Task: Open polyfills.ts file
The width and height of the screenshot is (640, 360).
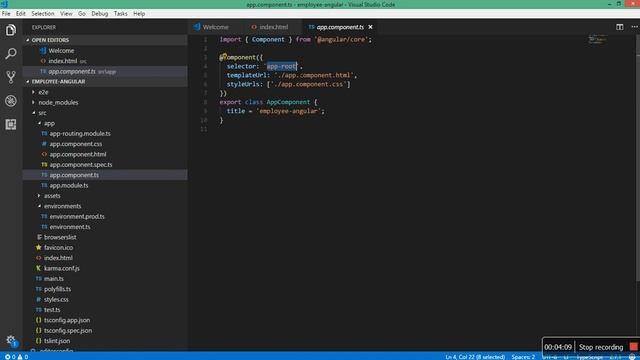Action: point(105,289)
